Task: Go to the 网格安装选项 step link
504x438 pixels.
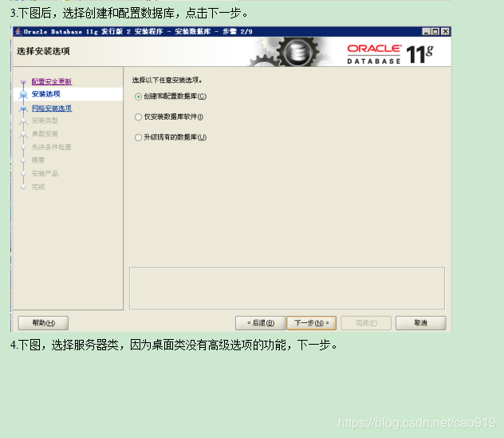Action: [x=52, y=109]
